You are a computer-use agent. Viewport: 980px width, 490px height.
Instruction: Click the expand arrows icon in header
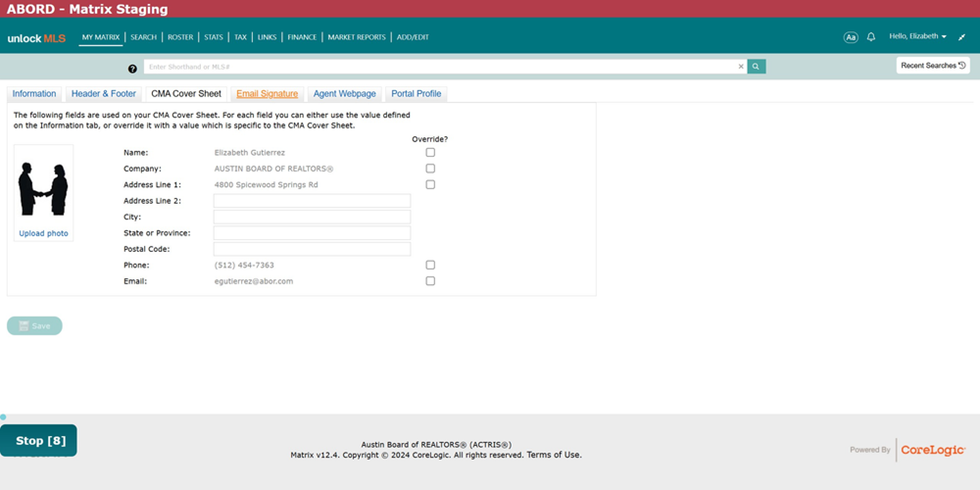click(961, 38)
